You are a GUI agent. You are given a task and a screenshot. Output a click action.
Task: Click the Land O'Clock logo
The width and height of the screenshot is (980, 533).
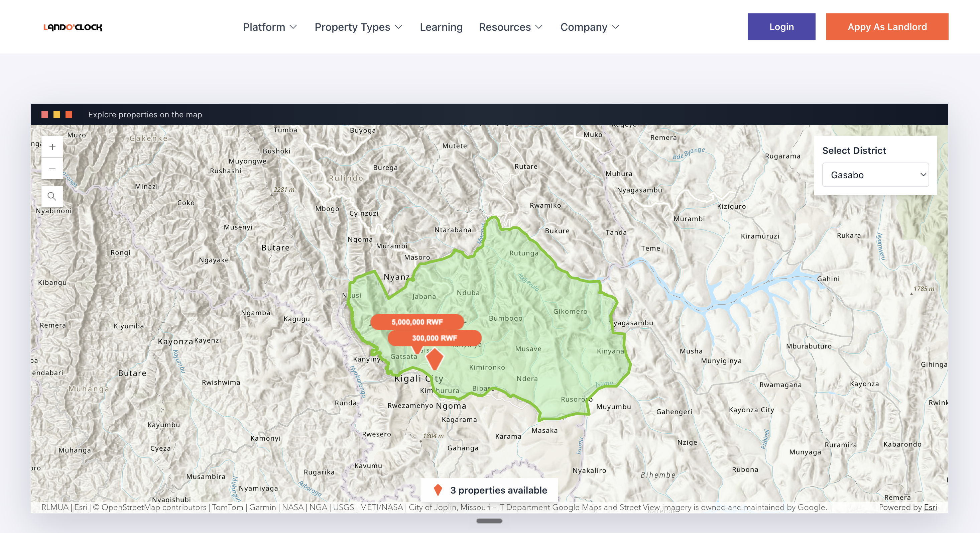[x=73, y=27]
